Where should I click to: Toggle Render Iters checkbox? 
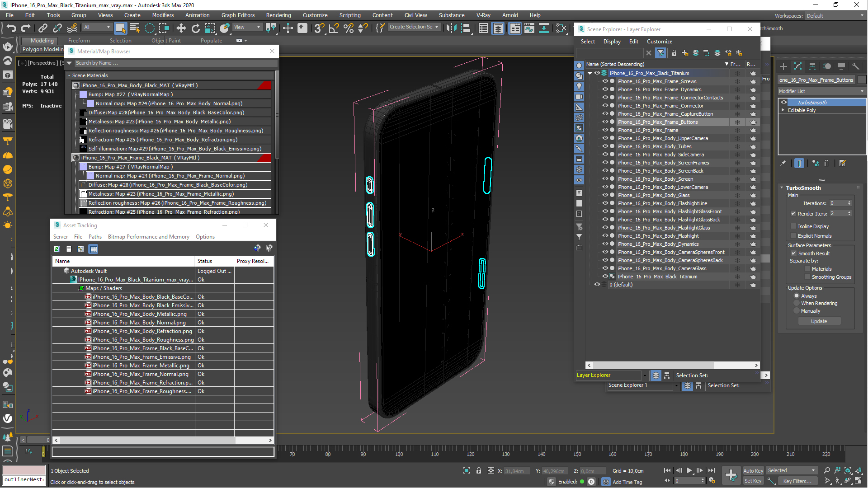coord(793,214)
